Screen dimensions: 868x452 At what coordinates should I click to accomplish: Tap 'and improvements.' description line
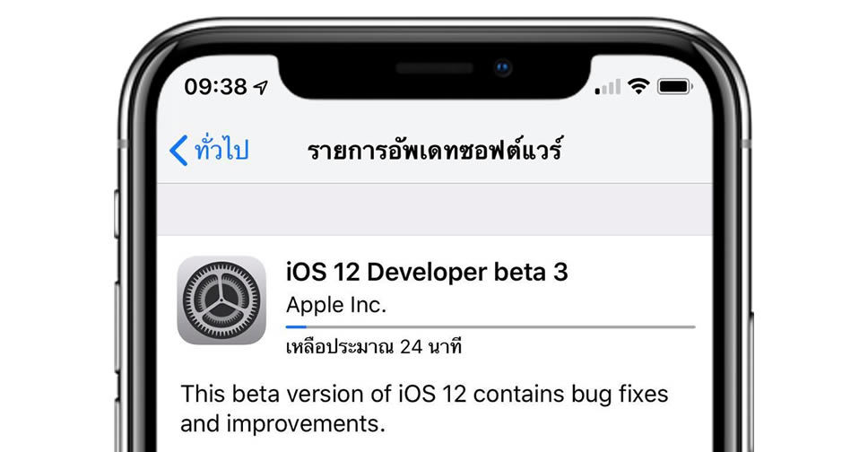point(282,424)
